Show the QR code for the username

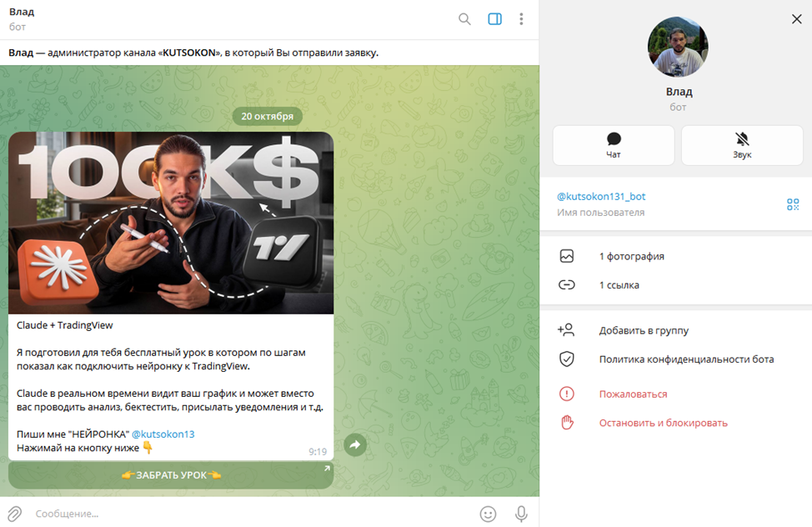coord(792,204)
